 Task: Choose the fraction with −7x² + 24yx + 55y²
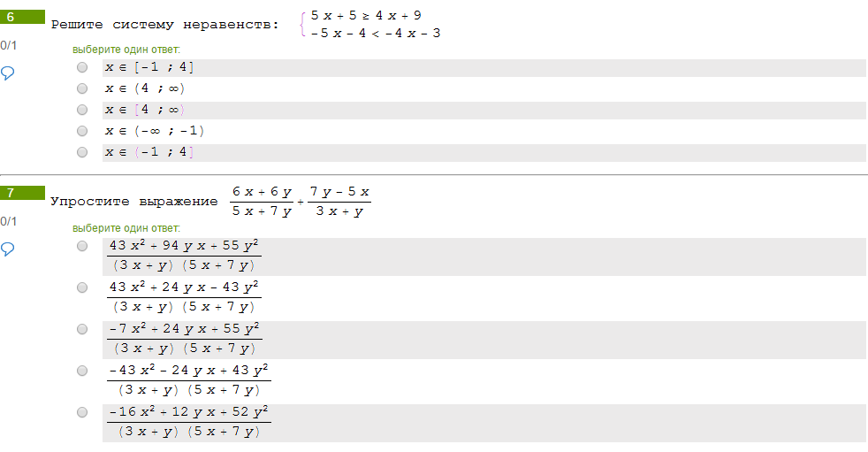click(82, 329)
